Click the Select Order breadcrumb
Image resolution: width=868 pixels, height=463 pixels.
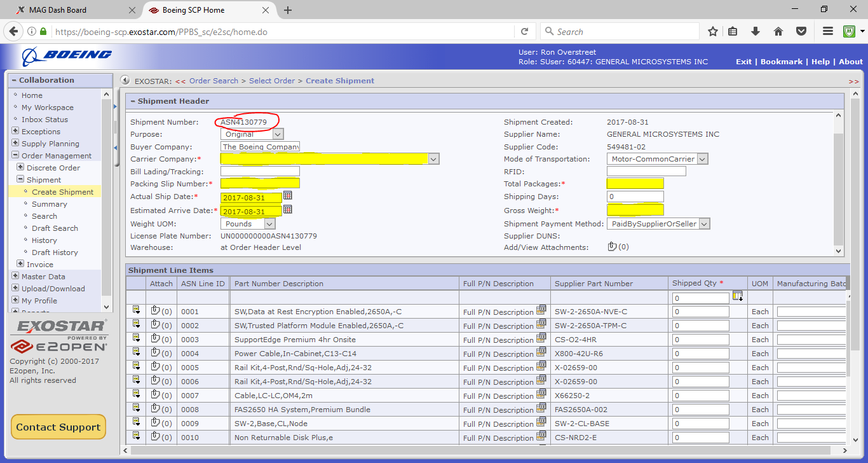click(272, 81)
